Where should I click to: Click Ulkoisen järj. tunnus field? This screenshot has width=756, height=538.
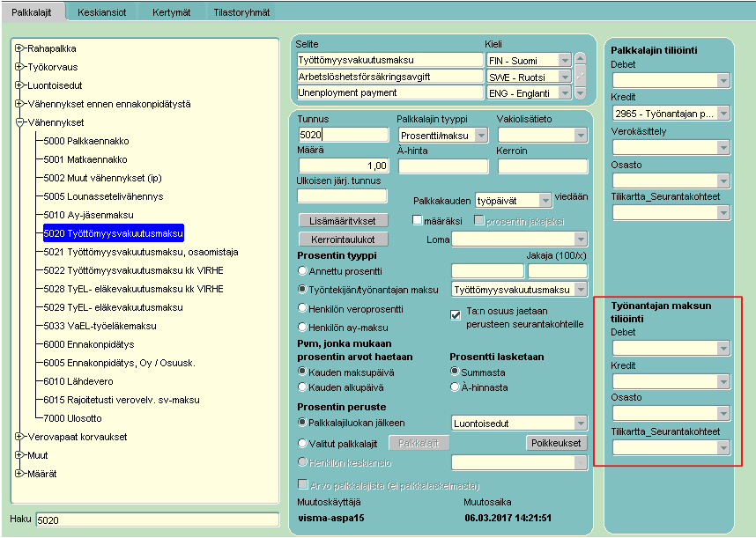tap(342, 195)
